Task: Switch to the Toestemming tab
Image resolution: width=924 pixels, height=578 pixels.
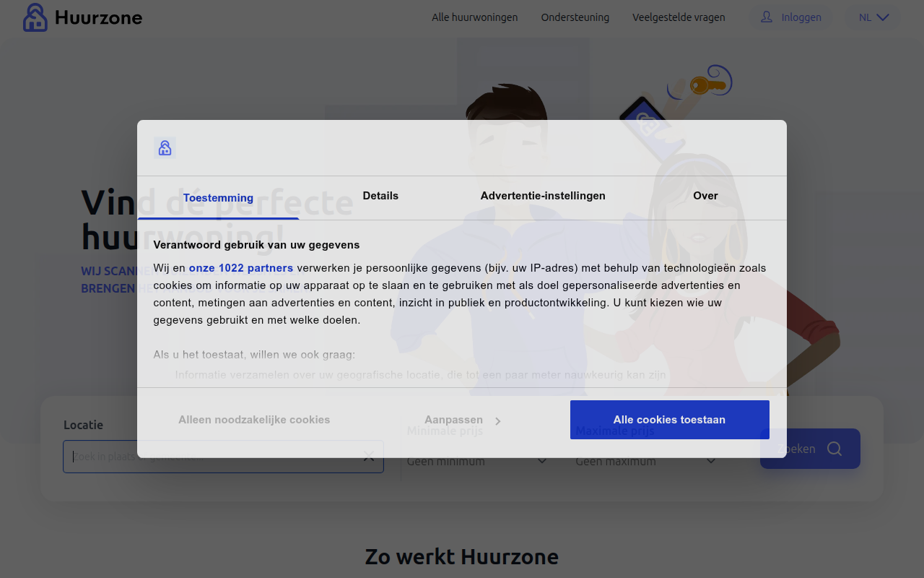Action: coord(218,198)
